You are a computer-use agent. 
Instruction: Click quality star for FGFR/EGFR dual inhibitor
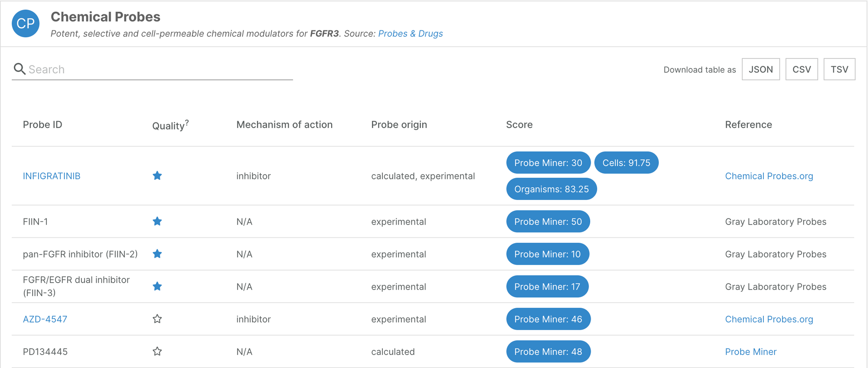(157, 287)
